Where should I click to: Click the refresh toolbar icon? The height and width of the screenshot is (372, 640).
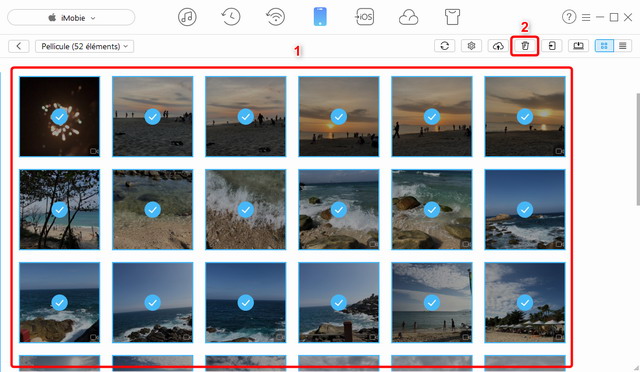point(444,46)
